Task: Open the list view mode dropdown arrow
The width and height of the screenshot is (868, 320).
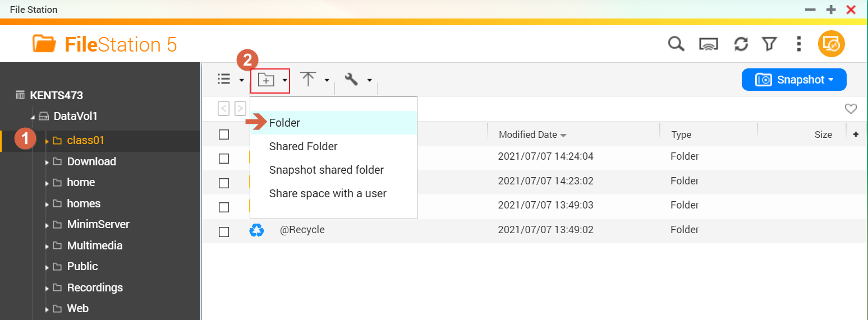Action: [242, 80]
